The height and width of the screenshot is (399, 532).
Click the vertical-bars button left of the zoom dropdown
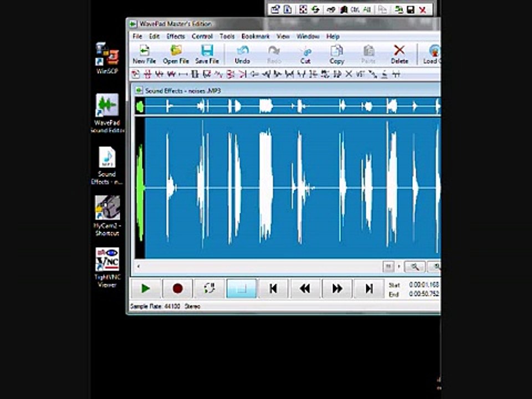pos(388,267)
